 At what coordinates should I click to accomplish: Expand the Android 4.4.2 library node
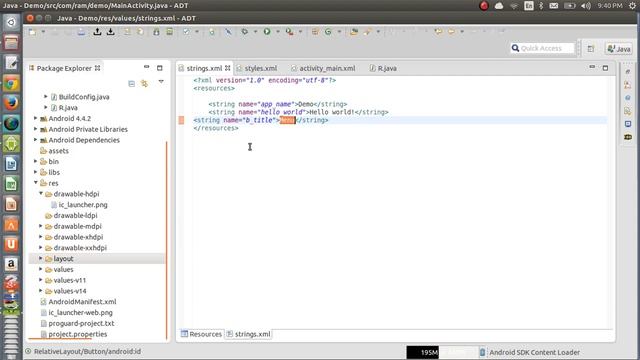coord(36,118)
